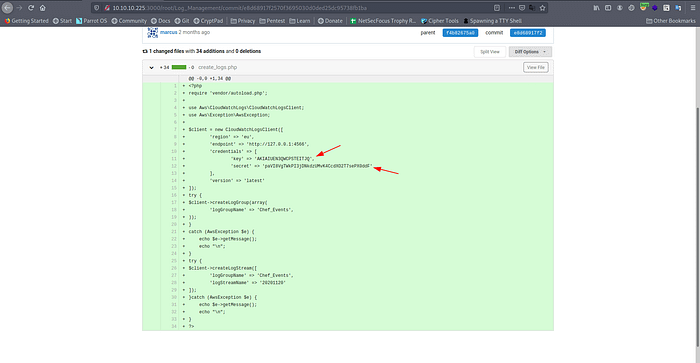700x363 pixels.
Task: Open the CryptPad bookmark
Action: [208, 21]
